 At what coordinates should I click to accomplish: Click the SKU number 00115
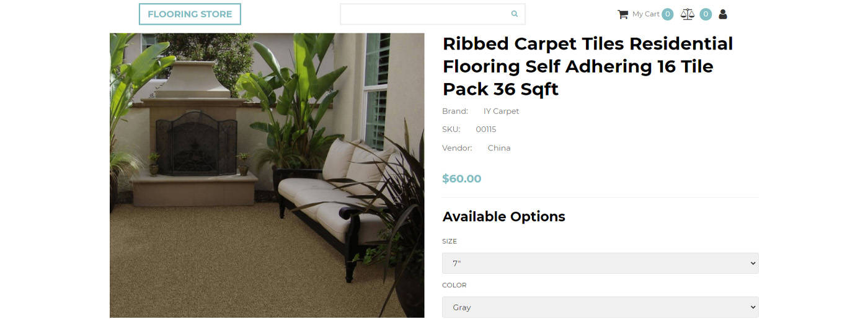tap(486, 129)
